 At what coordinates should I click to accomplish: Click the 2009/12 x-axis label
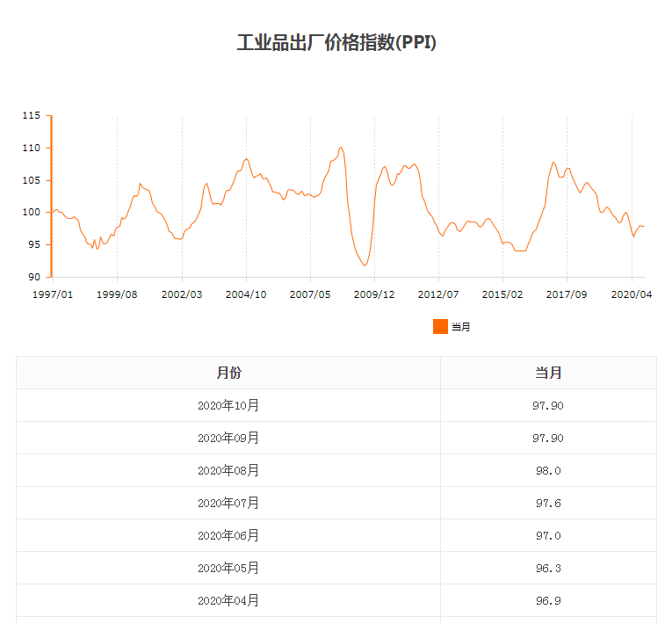point(374,294)
